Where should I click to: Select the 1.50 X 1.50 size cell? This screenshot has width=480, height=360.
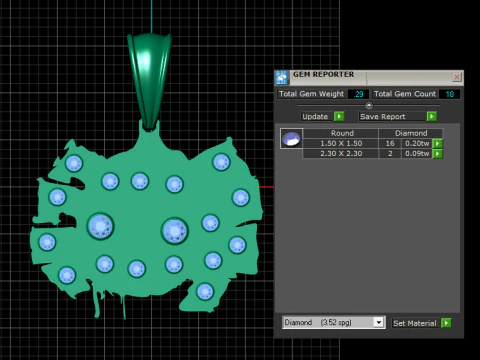coord(341,144)
